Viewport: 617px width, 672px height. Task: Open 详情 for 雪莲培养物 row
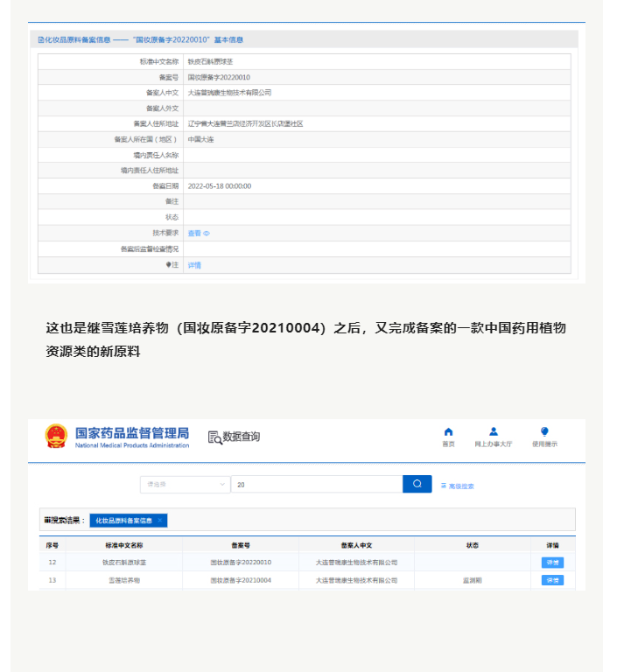coord(552,580)
